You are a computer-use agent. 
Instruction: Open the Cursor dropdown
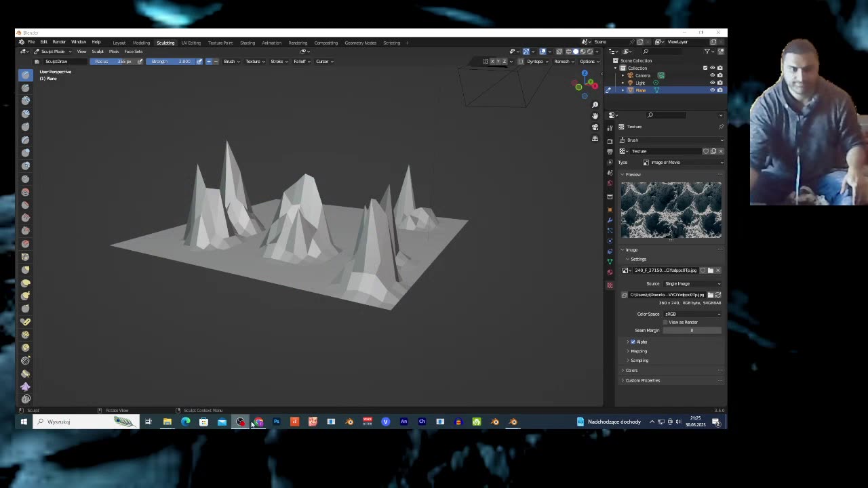[323, 62]
